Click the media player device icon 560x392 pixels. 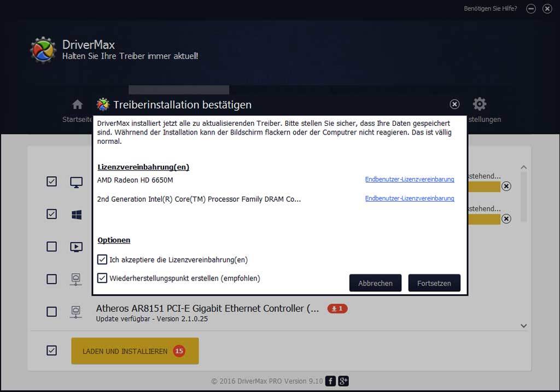pos(76,247)
